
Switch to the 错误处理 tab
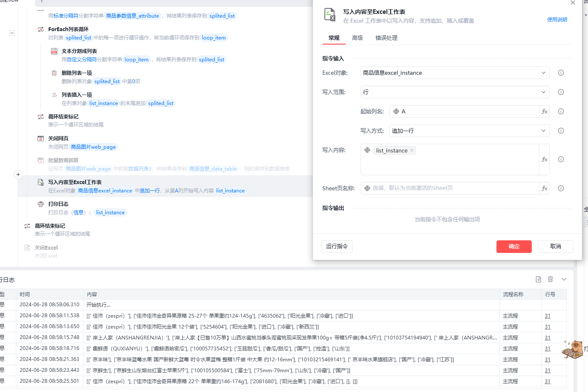[387, 38]
